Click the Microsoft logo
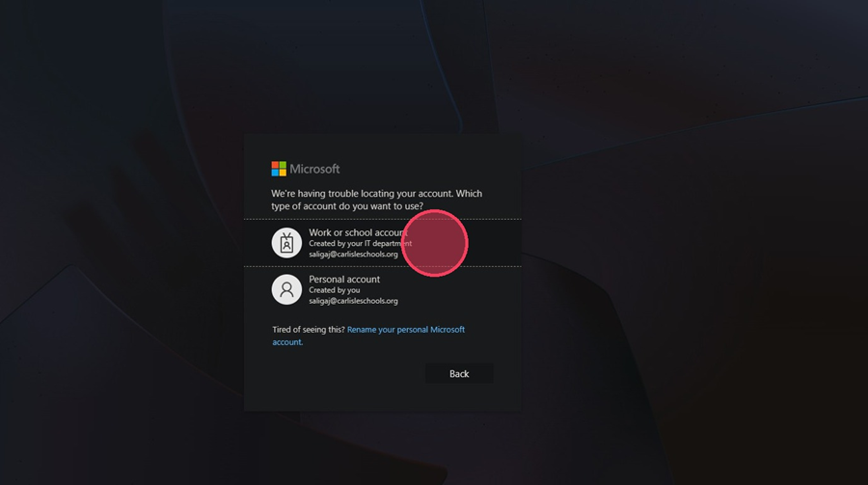 coord(306,169)
